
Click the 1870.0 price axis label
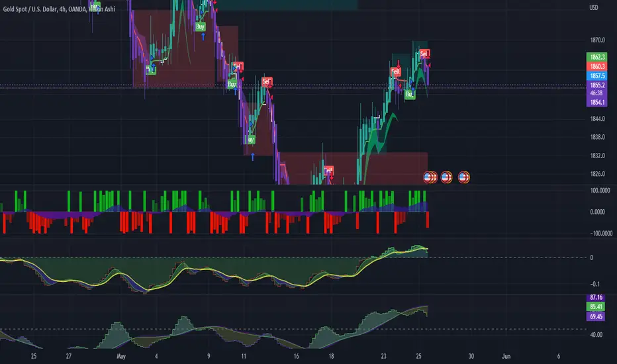pos(597,40)
